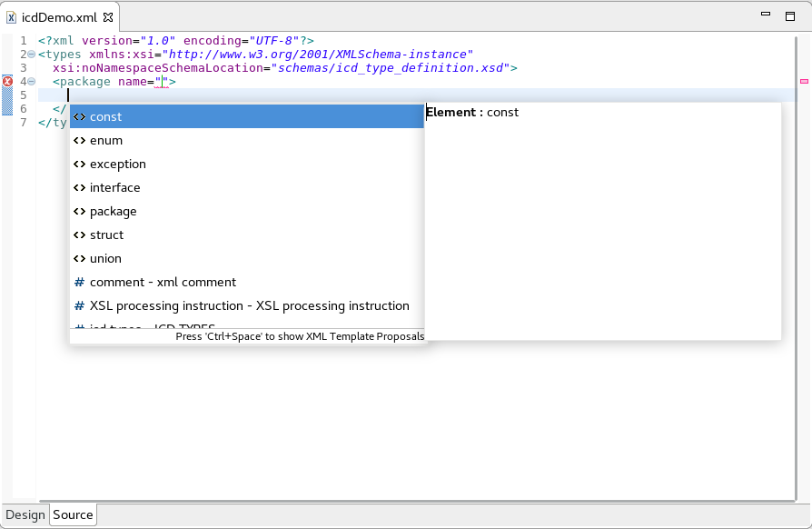The image size is (812, 529).
Task: Collapse the package element fold on line 4
Action: point(31,82)
